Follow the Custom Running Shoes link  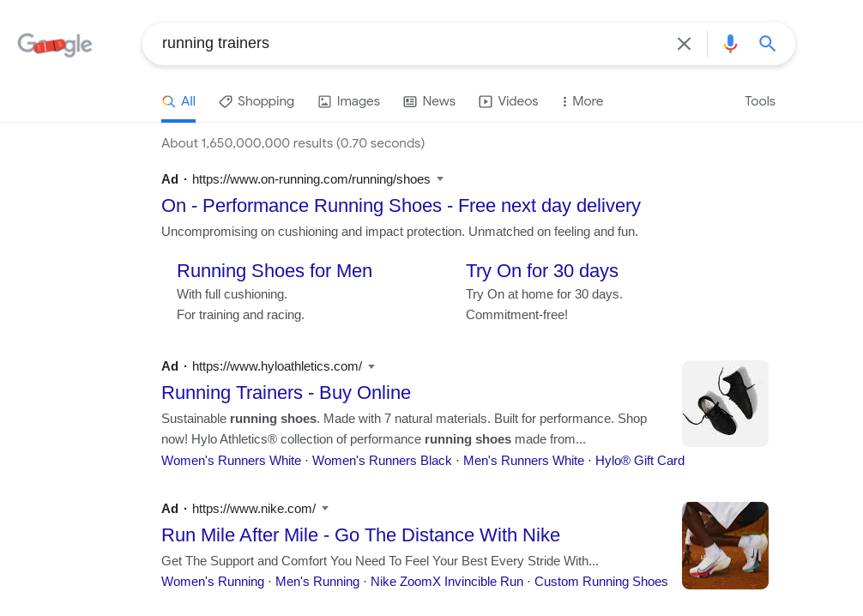coord(601,582)
